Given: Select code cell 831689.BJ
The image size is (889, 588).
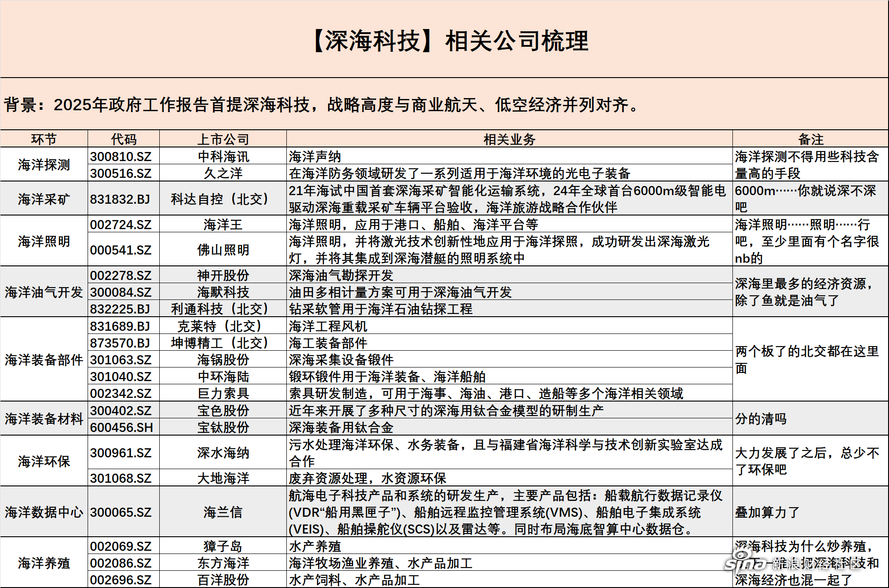Looking at the screenshot, I should pos(123,326).
